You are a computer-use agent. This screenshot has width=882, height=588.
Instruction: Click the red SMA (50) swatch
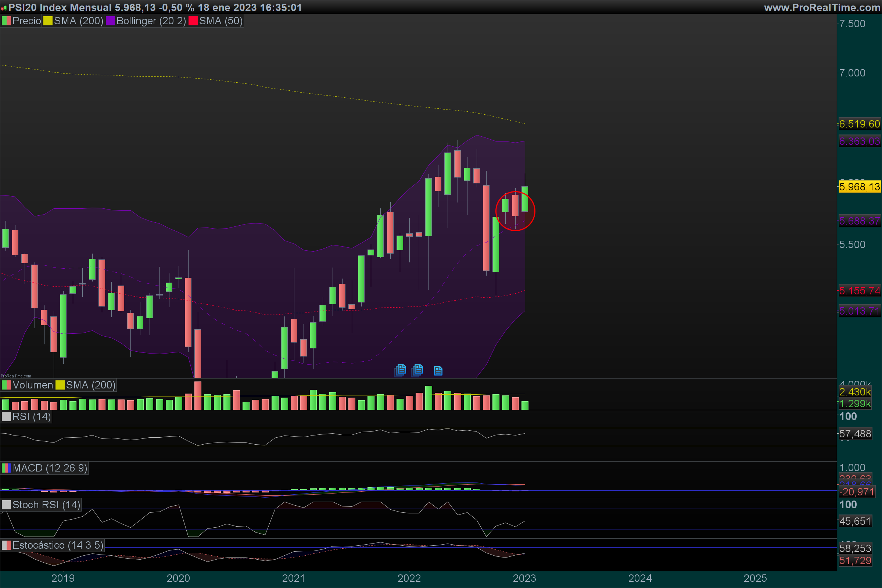pos(193,21)
